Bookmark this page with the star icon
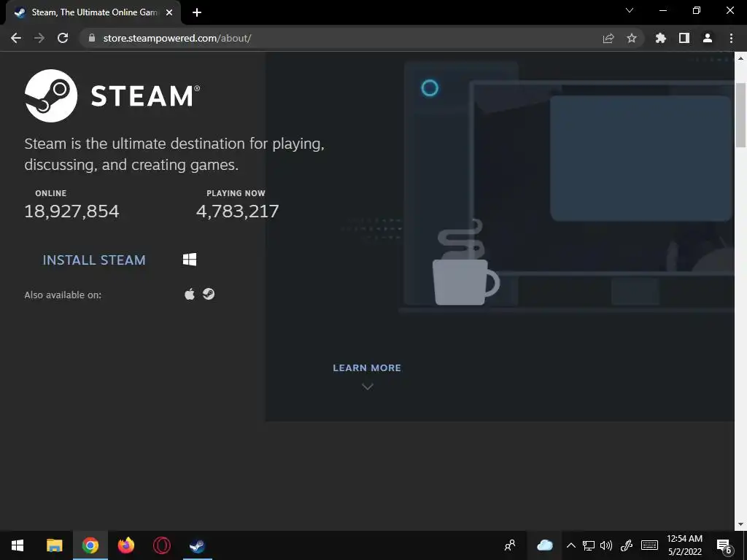 pos(632,38)
